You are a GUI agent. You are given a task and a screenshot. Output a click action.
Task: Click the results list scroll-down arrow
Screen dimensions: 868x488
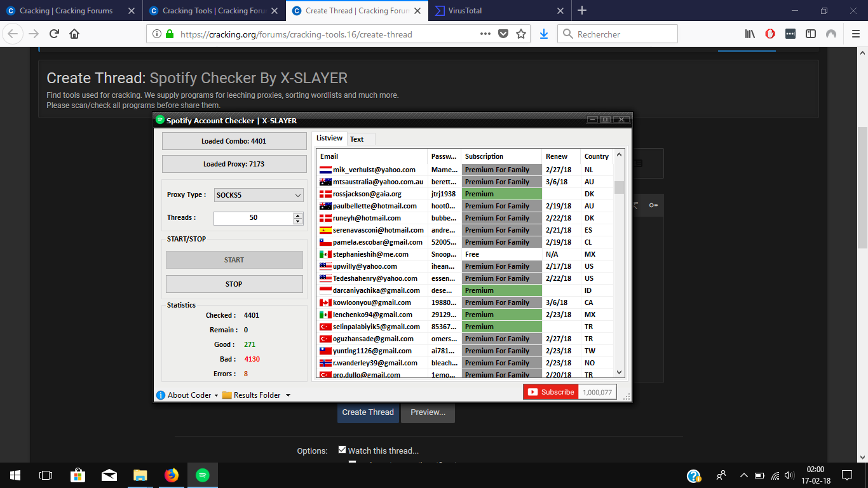[x=619, y=372]
